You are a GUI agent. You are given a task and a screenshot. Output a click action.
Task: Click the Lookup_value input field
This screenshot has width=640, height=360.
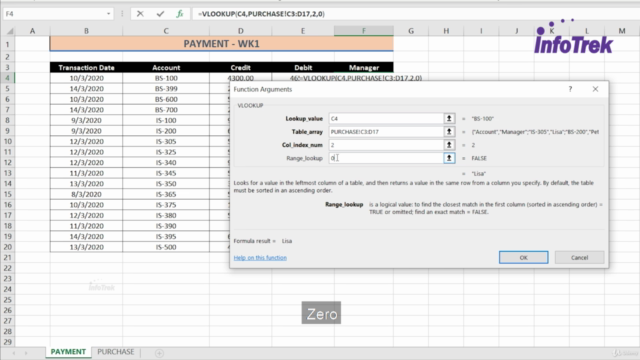(386, 118)
